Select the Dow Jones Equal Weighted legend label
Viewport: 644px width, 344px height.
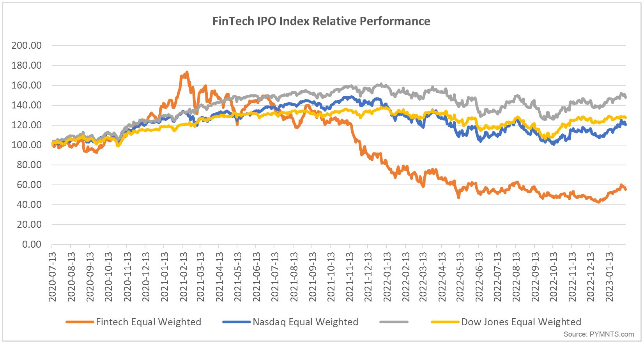(x=521, y=322)
